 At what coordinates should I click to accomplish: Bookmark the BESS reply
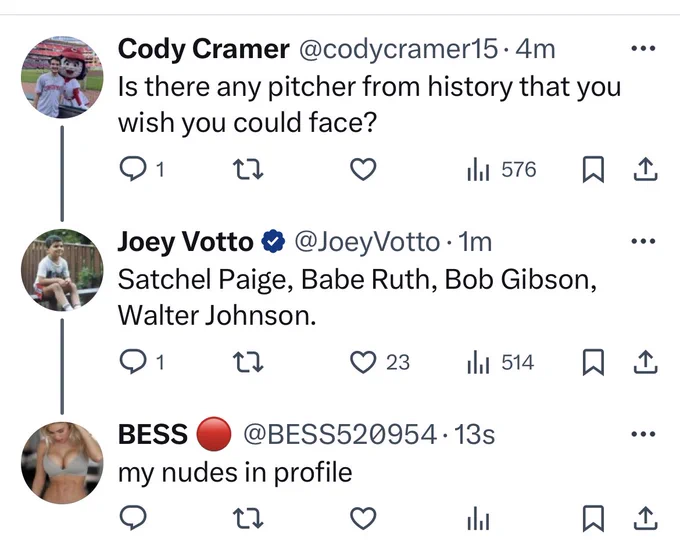(x=592, y=518)
